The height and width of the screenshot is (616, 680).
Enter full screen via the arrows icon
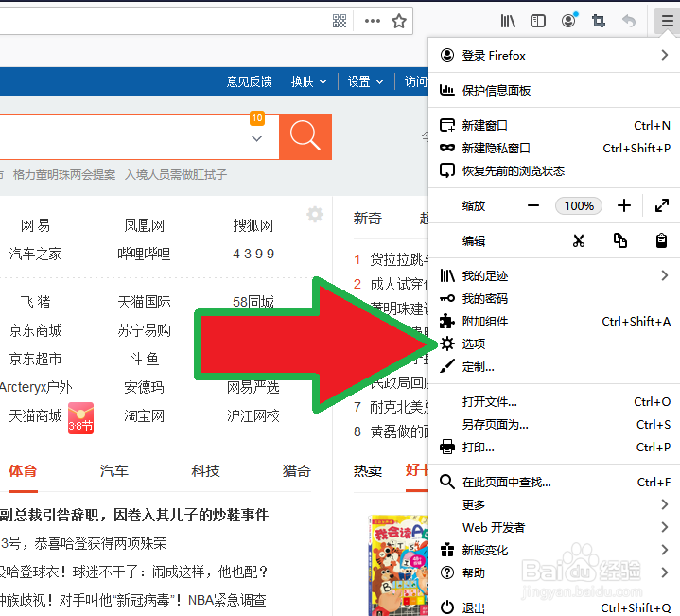pyautogui.click(x=662, y=205)
